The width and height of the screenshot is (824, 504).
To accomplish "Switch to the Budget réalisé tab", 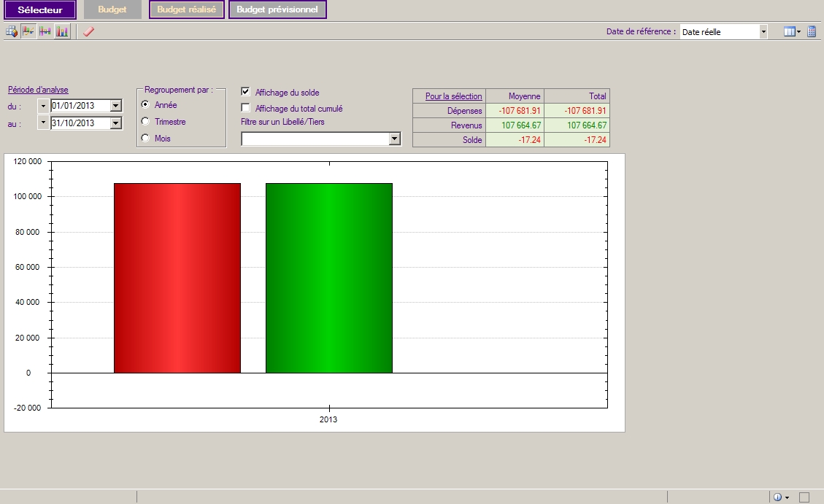I will tap(187, 9).
